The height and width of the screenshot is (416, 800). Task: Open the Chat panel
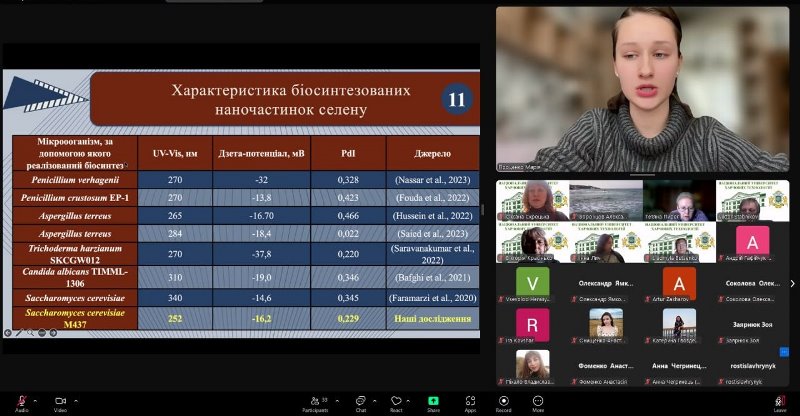361,403
